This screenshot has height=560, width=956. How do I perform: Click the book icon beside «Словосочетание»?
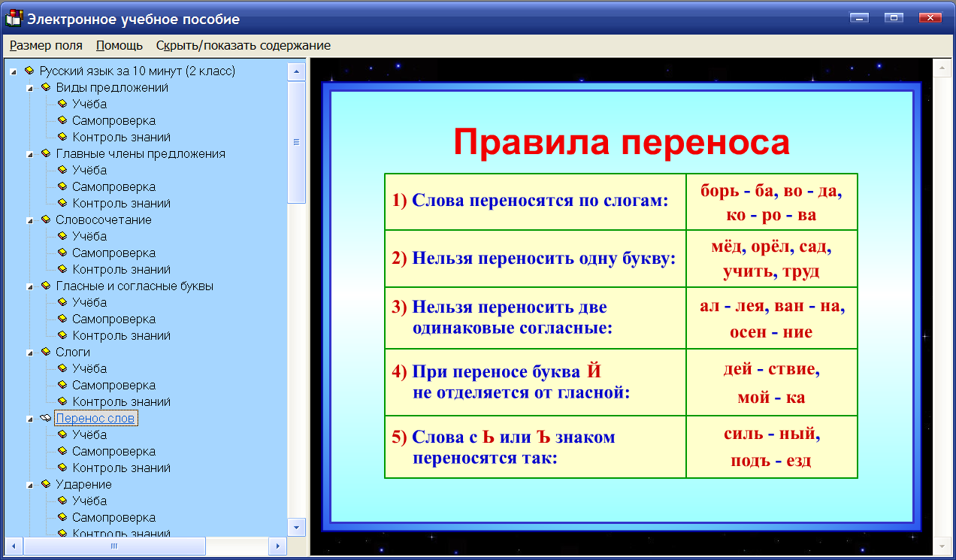point(47,219)
